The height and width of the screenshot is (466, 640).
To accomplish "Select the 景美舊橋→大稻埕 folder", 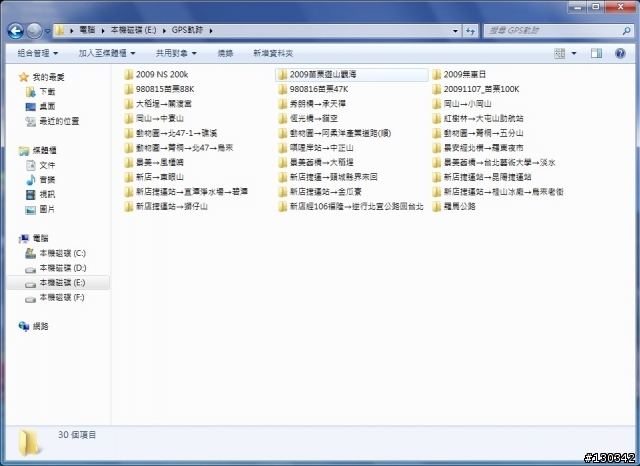I will [x=316, y=162].
